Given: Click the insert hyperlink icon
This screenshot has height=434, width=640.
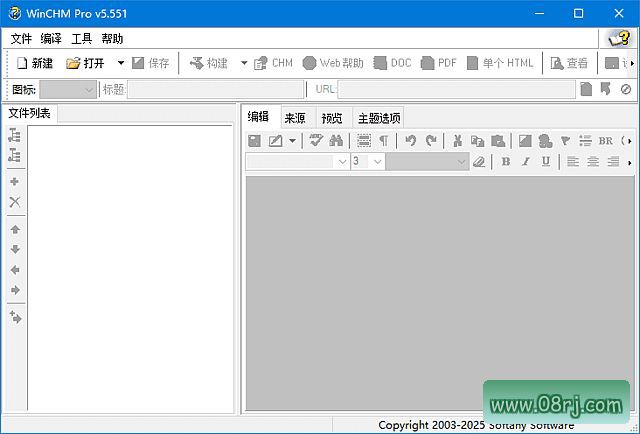Looking at the screenshot, I should [x=545, y=141].
